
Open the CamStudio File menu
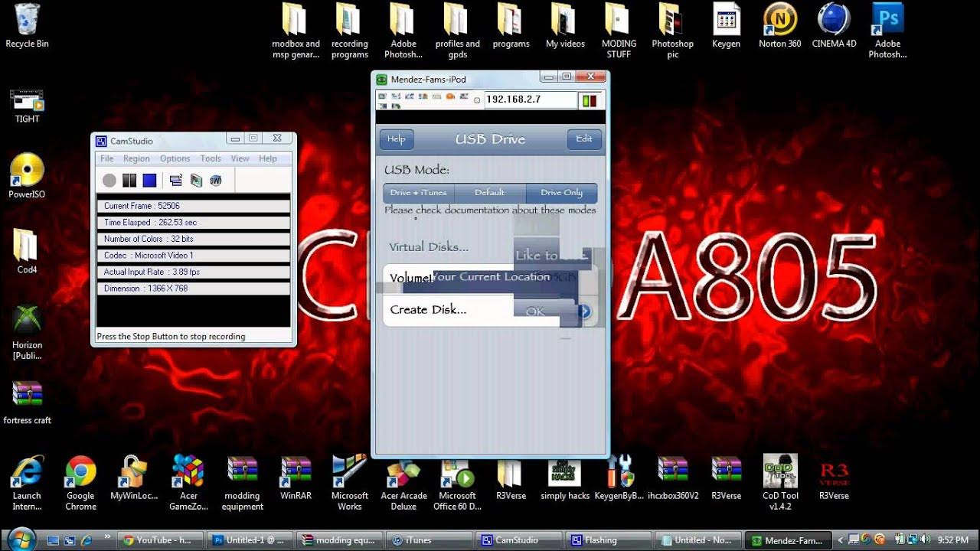coord(107,158)
